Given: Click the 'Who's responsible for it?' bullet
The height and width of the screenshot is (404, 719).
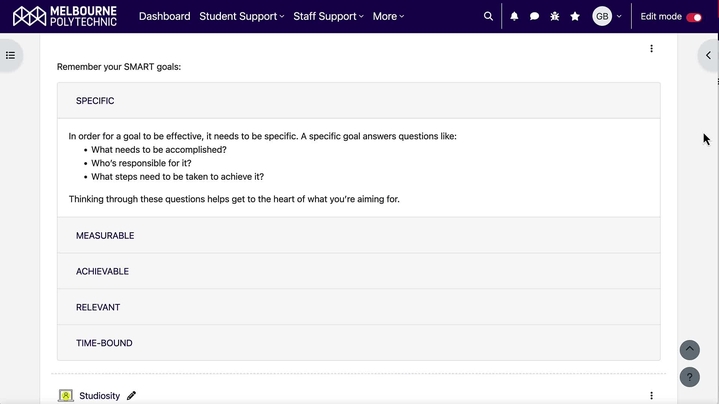Looking at the screenshot, I should (x=141, y=163).
